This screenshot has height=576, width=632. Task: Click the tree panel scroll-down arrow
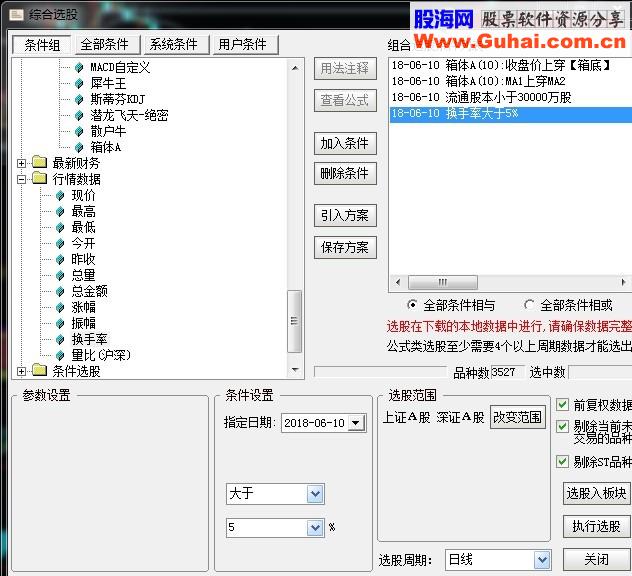pos(295,369)
